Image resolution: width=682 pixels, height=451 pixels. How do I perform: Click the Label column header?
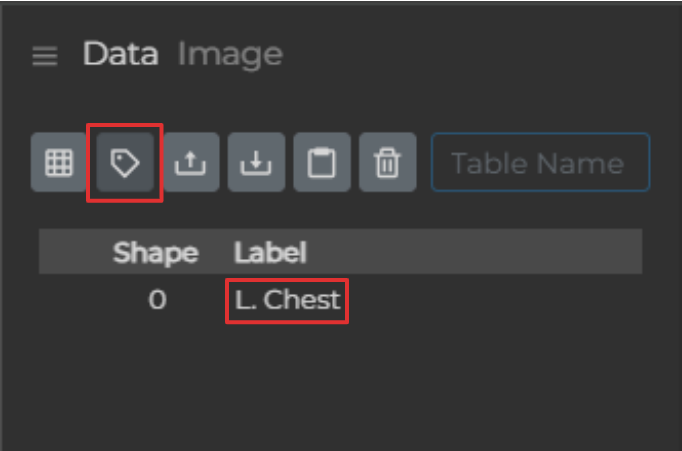pos(270,252)
